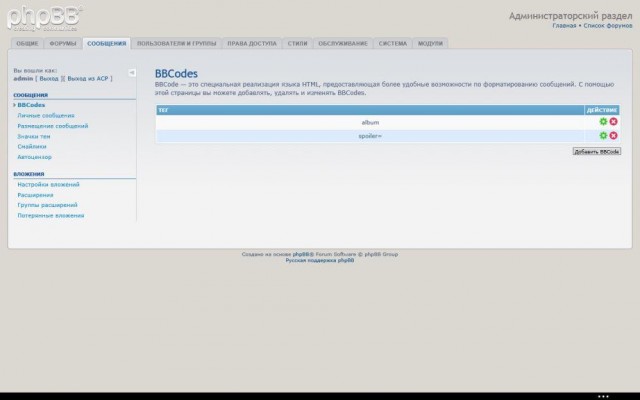Click the phpBB logo
The image size is (640, 400).
pos(45,18)
